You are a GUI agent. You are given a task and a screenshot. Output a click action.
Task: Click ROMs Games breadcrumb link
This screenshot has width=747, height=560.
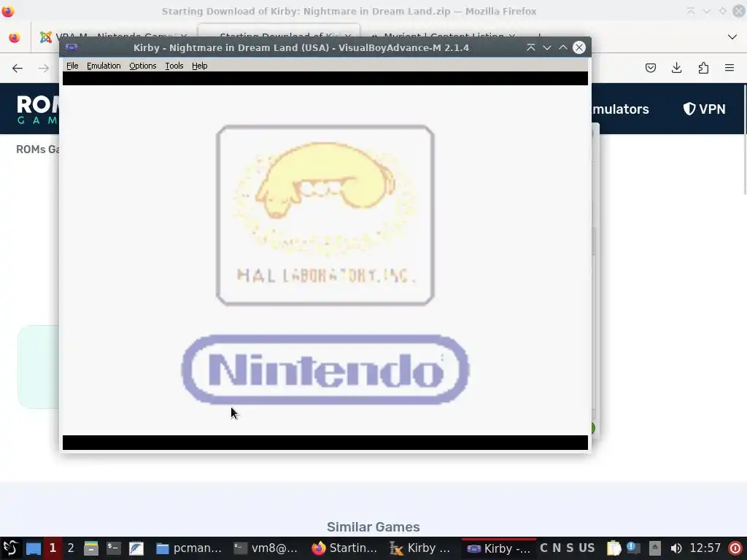tap(38, 149)
